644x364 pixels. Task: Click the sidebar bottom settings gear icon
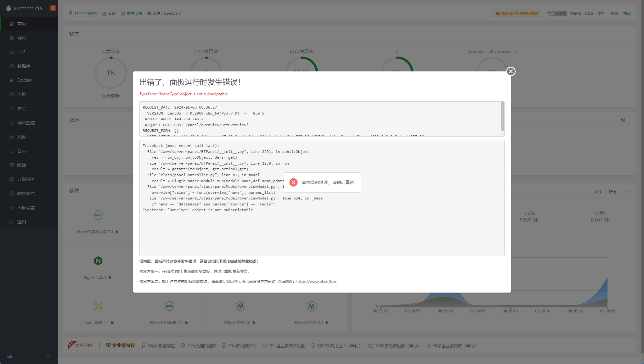click(x=48, y=356)
